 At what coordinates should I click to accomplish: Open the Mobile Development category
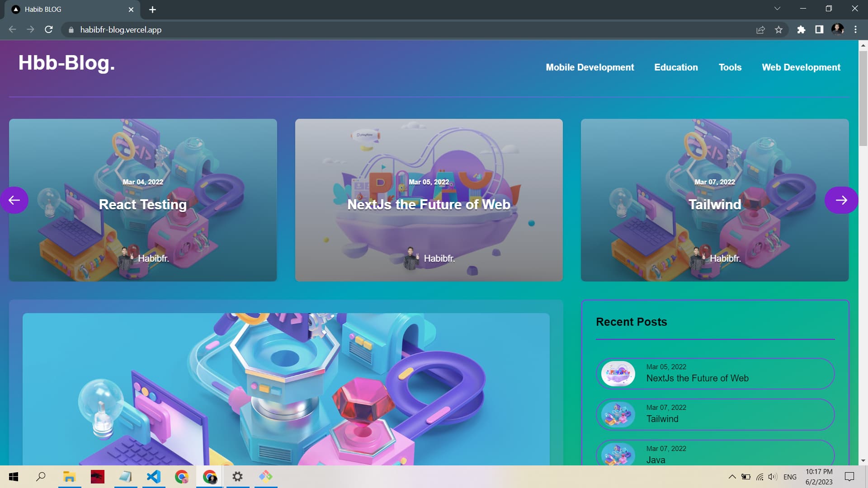pos(590,67)
